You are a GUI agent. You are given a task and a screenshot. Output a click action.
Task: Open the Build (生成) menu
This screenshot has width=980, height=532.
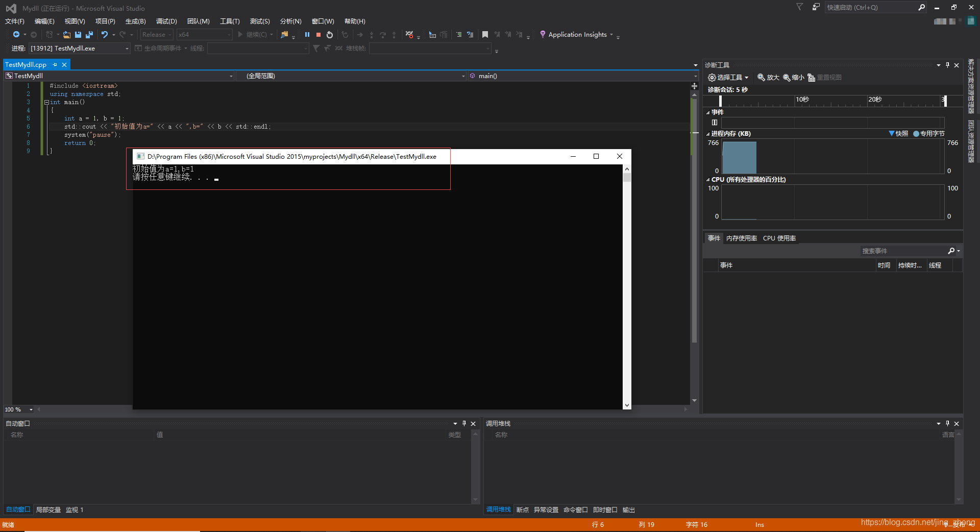pyautogui.click(x=136, y=21)
